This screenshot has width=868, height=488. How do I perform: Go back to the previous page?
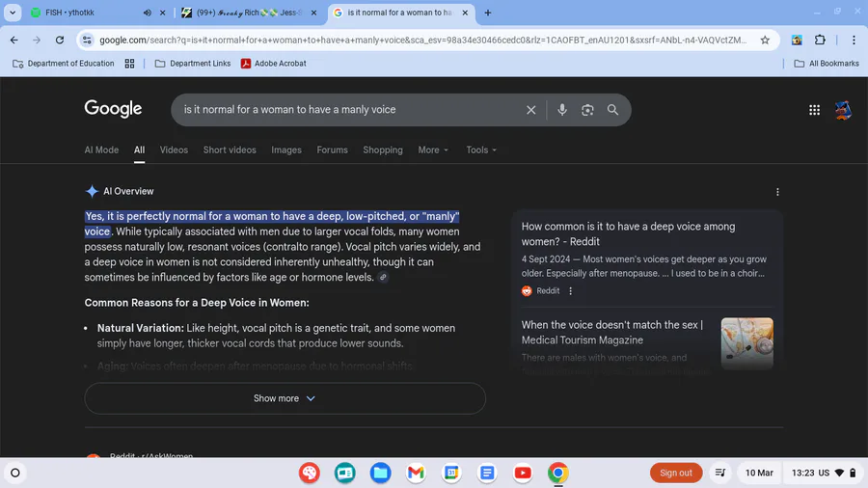point(14,40)
